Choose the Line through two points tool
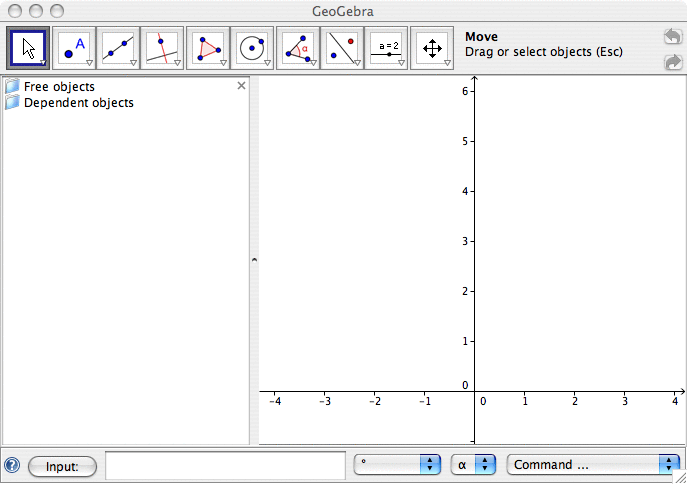 (119, 47)
